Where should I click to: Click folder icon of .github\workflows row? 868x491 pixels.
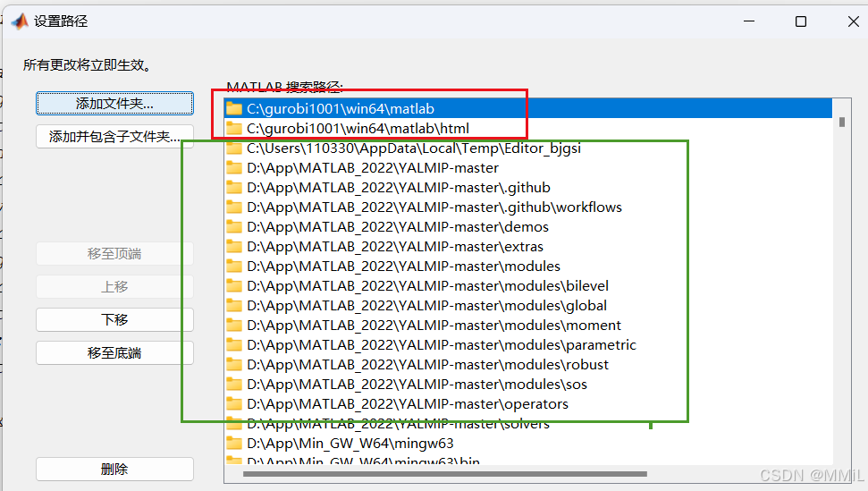click(234, 207)
